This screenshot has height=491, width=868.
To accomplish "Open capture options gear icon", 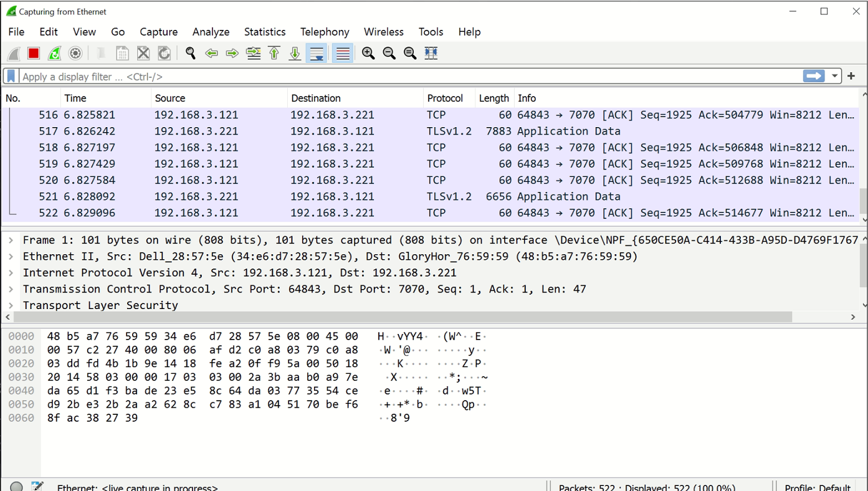I will pos(75,54).
